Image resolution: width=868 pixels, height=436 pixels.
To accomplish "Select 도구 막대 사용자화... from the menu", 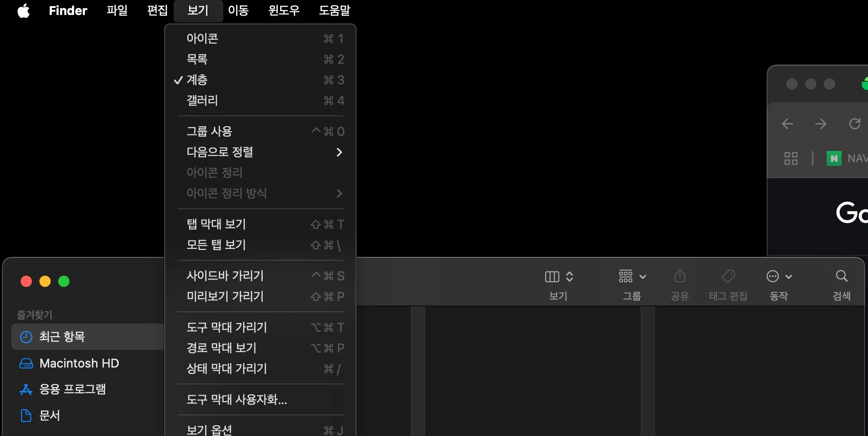I will point(236,400).
